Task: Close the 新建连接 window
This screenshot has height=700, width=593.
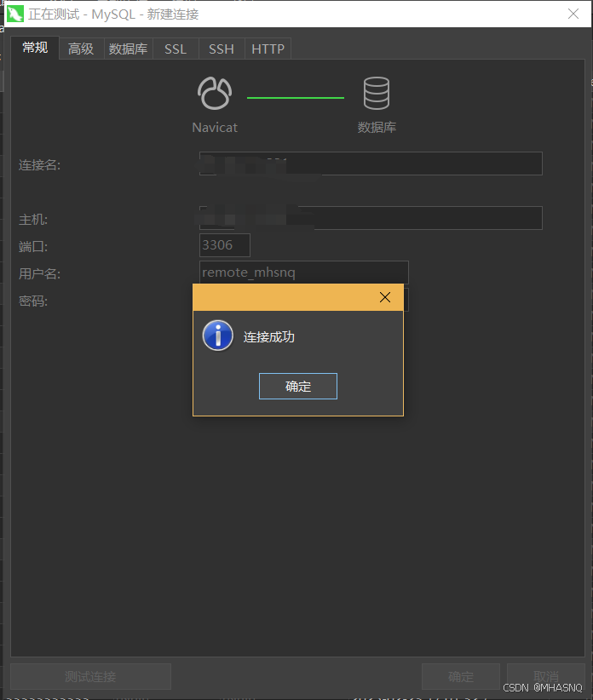Action: click(x=573, y=14)
